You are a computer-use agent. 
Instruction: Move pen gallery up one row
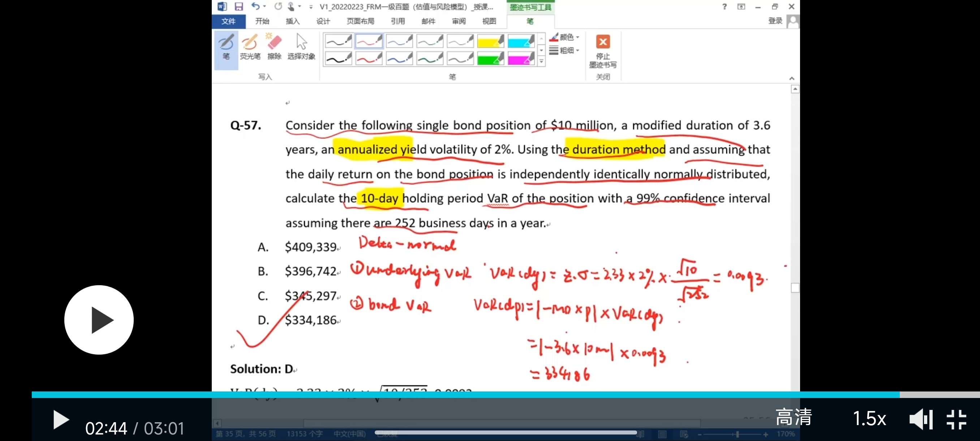pyautogui.click(x=541, y=39)
